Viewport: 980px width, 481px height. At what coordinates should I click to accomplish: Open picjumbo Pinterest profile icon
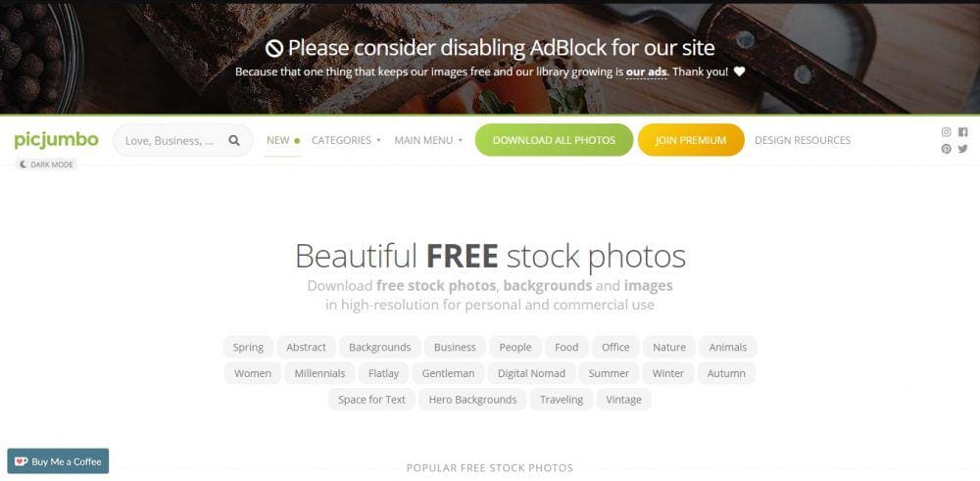tap(947, 149)
